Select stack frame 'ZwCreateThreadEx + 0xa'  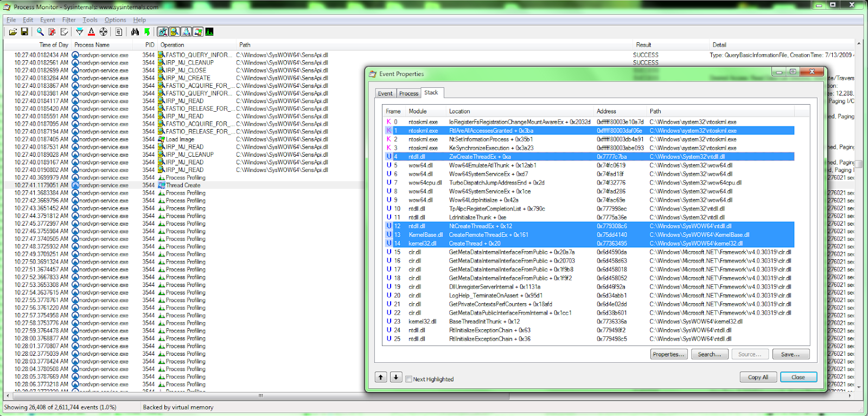tap(589, 157)
